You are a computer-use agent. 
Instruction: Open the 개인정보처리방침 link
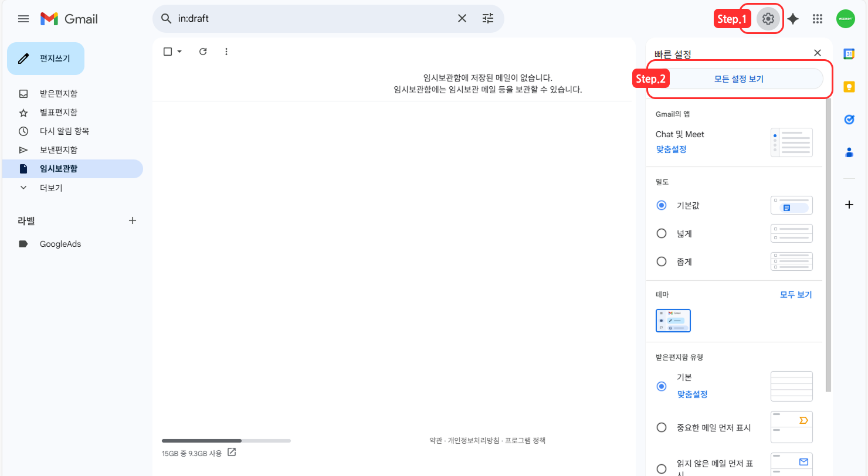point(474,440)
